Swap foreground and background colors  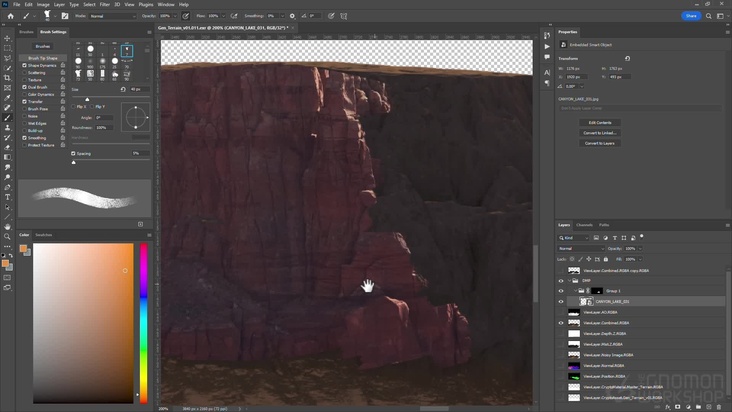(x=11, y=256)
